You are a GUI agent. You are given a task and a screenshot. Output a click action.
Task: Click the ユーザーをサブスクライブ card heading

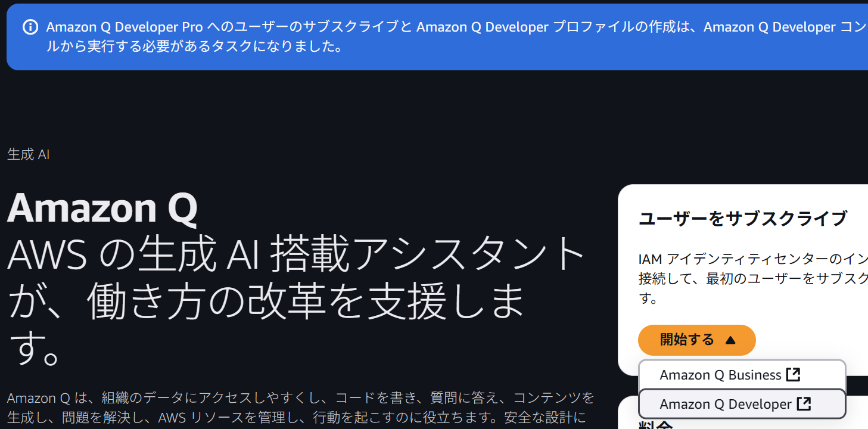click(x=742, y=219)
